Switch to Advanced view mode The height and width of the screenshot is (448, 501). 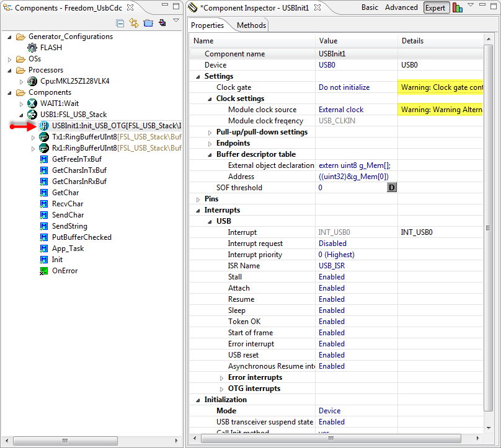point(401,7)
